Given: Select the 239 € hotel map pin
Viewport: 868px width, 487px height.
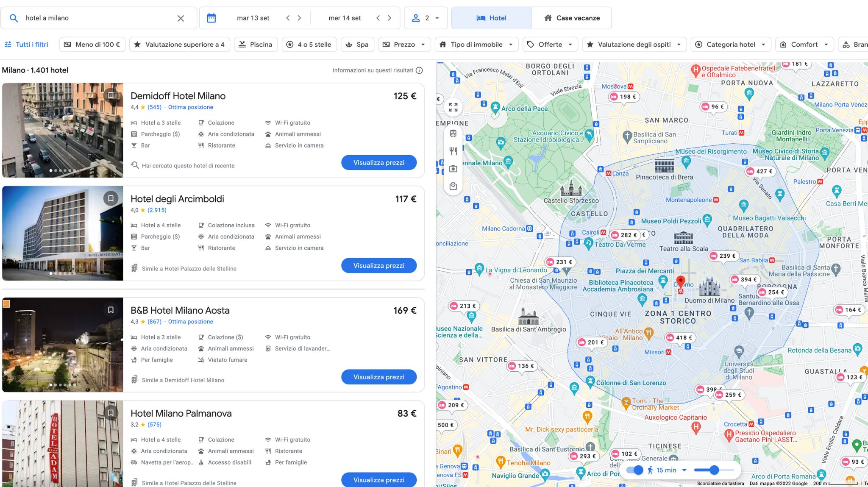Looking at the screenshot, I should (723, 256).
